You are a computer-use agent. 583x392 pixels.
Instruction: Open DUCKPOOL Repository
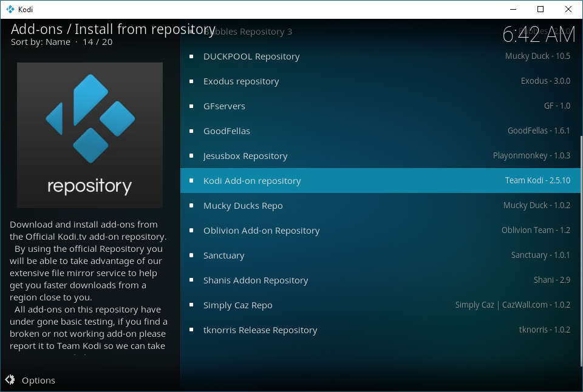(381, 56)
